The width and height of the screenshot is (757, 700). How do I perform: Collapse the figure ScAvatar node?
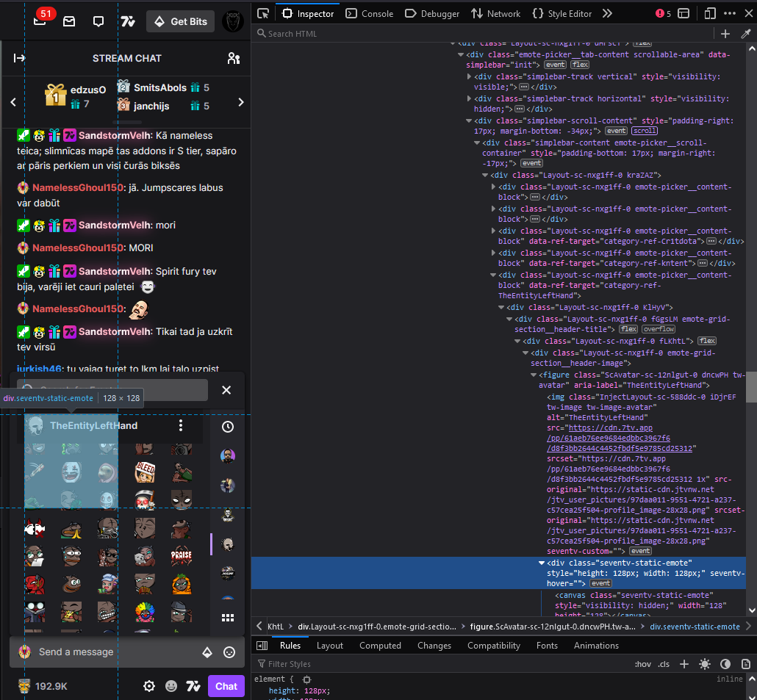[534, 375]
